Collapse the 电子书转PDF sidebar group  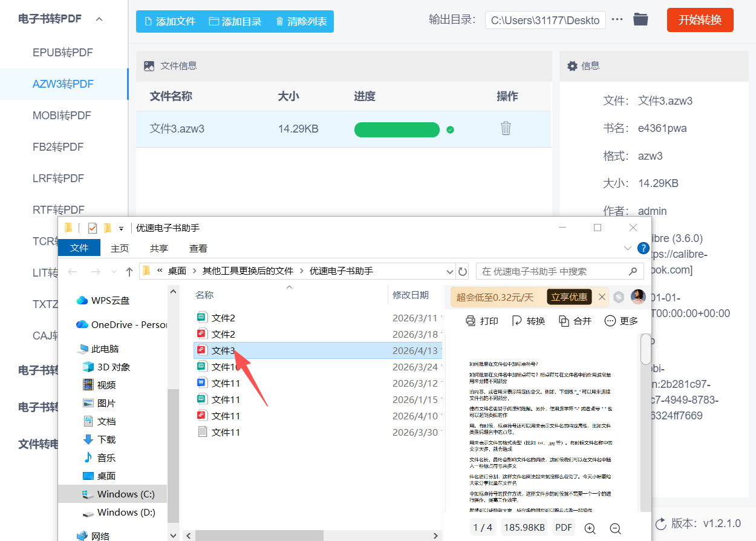(x=99, y=19)
